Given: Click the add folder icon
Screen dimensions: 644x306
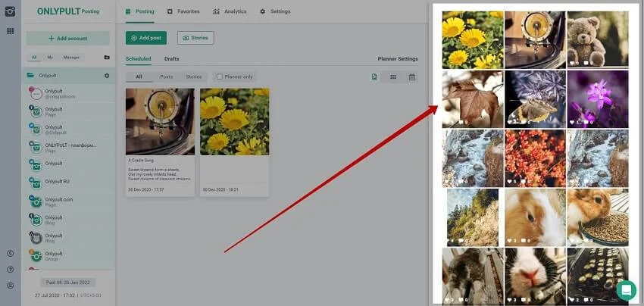Looking at the screenshot, I should point(107,58).
